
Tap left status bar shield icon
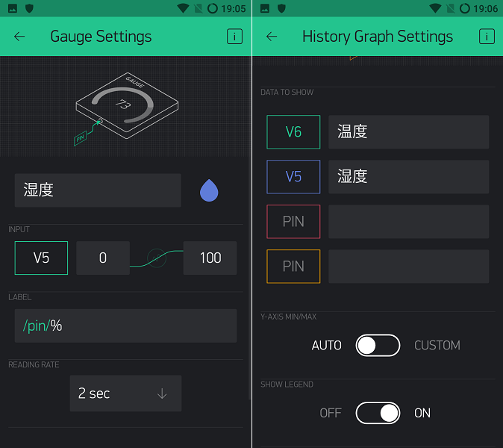(29, 8)
